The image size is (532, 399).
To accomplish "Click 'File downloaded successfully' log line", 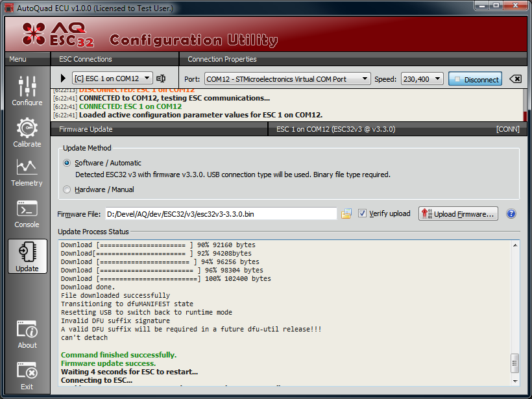I will [x=115, y=295].
